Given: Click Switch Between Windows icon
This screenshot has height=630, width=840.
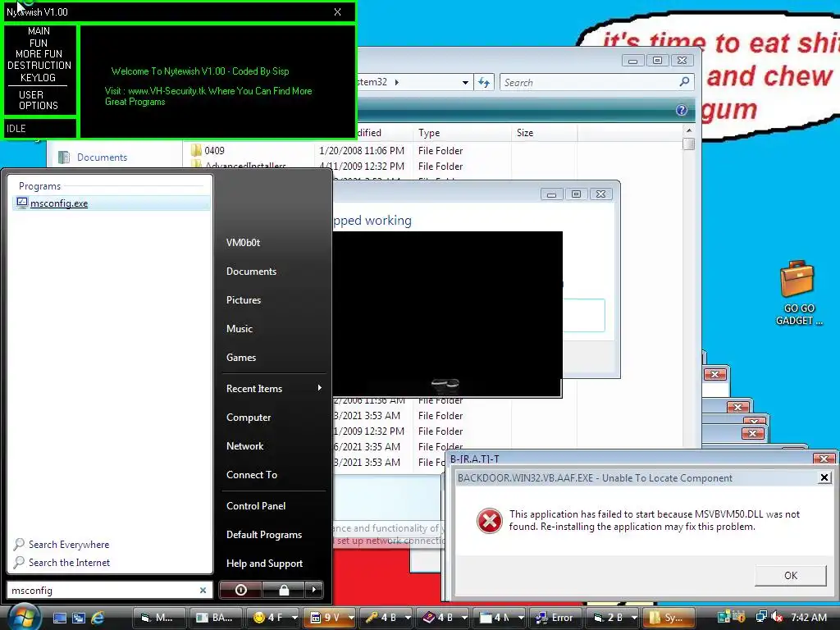Looking at the screenshot, I should tap(78, 618).
